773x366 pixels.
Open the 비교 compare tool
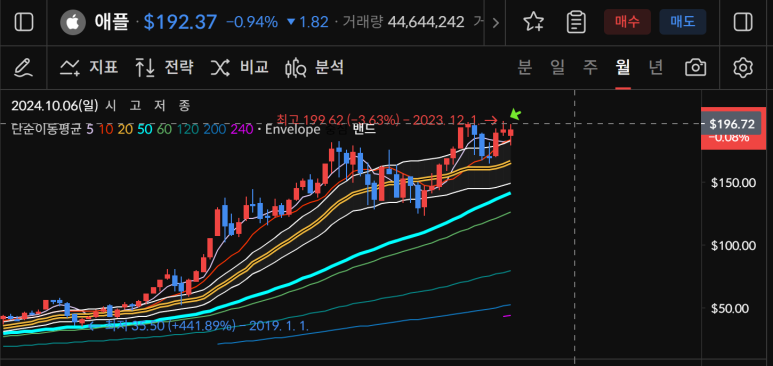(x=240, y=67)
